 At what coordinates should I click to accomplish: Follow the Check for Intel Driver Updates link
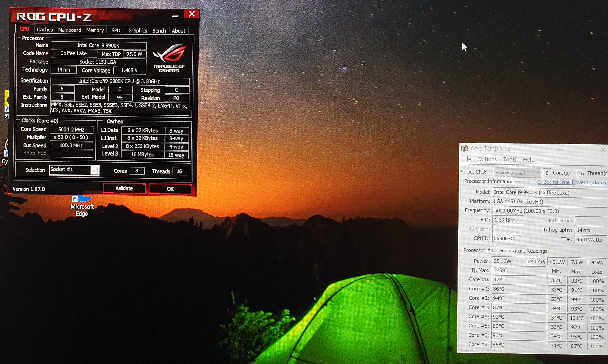coord(571,182)
